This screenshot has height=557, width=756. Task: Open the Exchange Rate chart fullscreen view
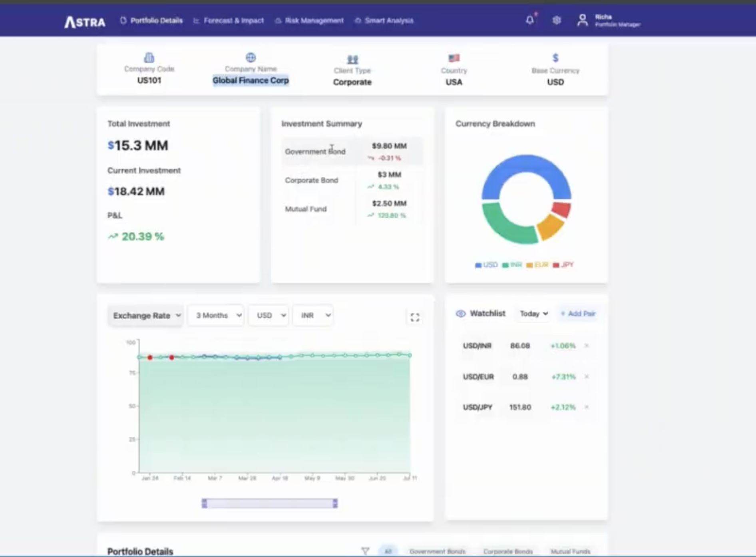point(415,317)
